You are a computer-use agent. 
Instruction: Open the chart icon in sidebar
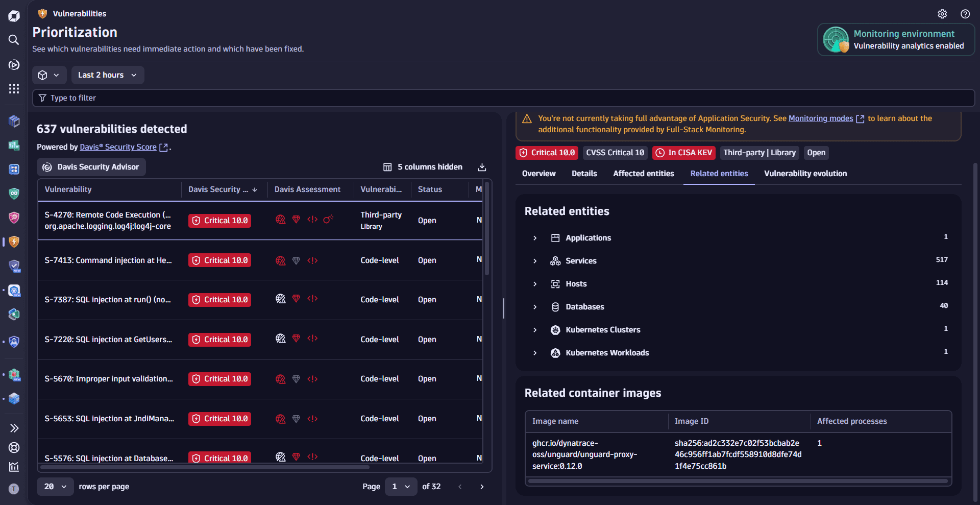pyautogui.click(x=14, y=467)
